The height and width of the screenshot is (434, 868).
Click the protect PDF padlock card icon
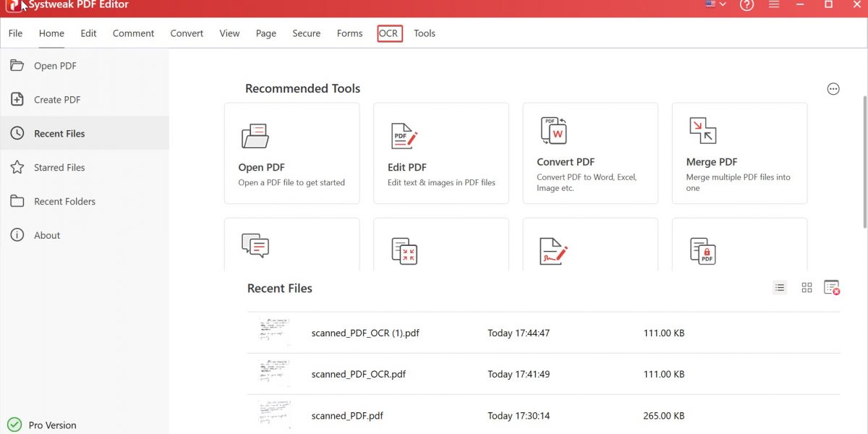[703, 250]
